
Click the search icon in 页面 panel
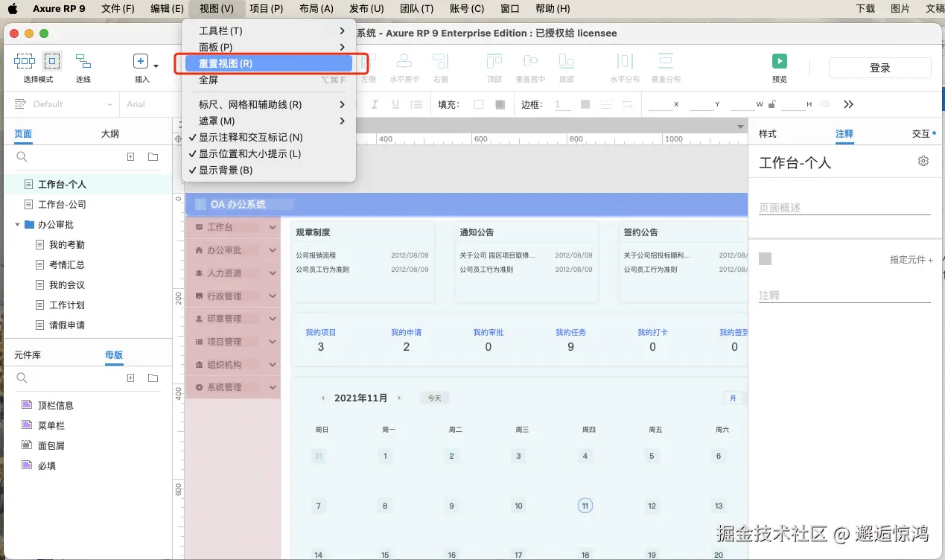(x=22, y=157)
